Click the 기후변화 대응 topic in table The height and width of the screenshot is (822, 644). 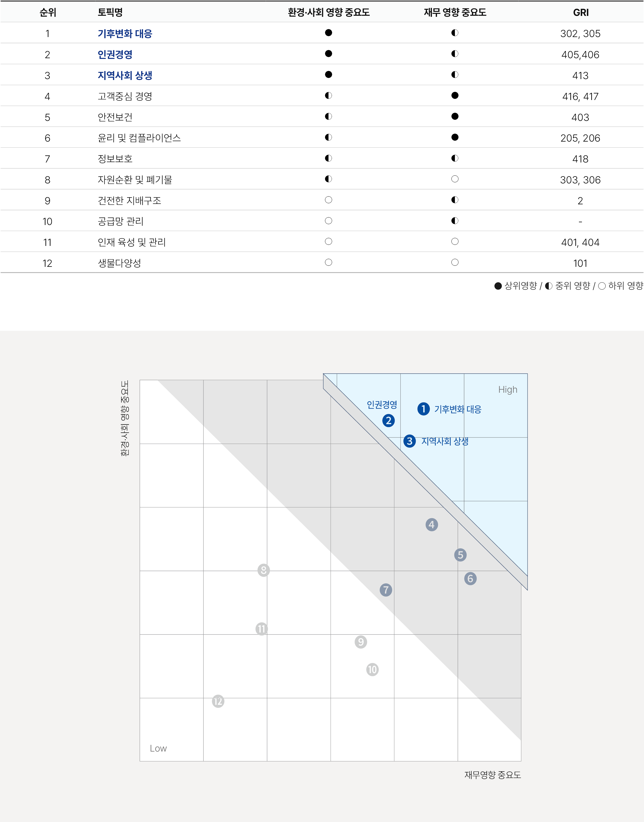[125, 34]
